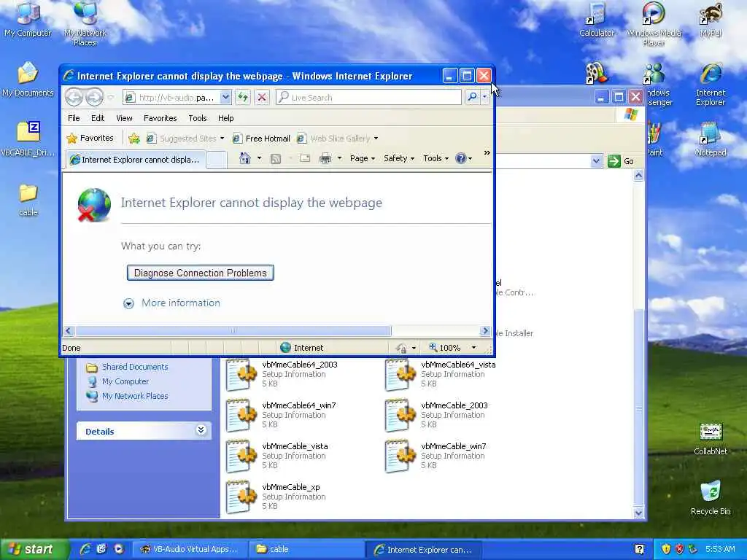Open the Tools menu in menu bar
Viewport: 747px width, 560px height.
click(197, 118)
